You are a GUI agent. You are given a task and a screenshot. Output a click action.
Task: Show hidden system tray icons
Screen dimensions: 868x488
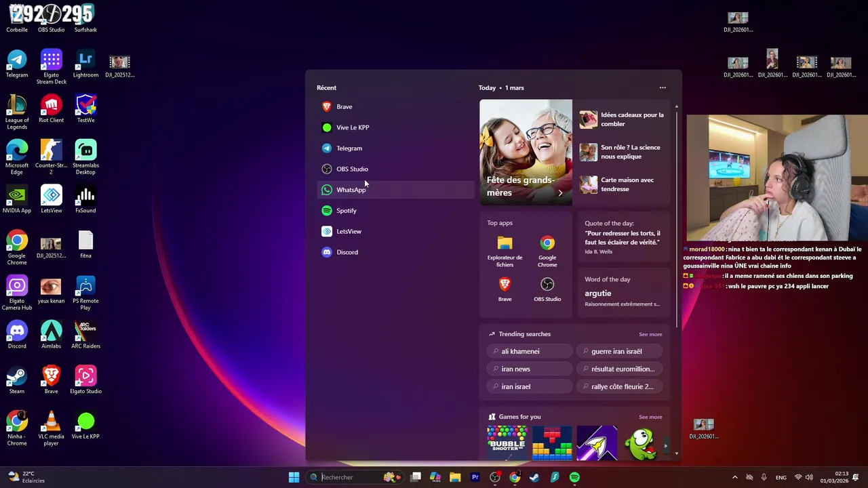pos(734,477)
